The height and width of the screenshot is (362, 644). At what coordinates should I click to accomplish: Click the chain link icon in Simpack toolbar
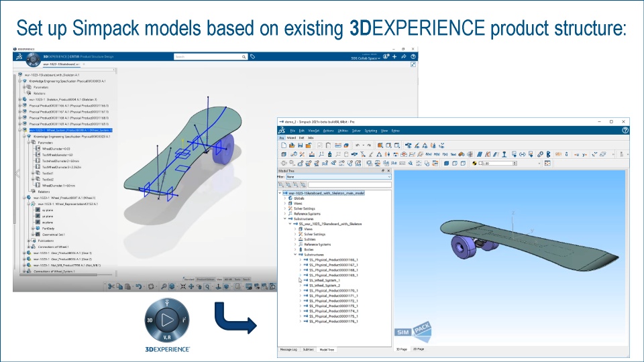541,154
